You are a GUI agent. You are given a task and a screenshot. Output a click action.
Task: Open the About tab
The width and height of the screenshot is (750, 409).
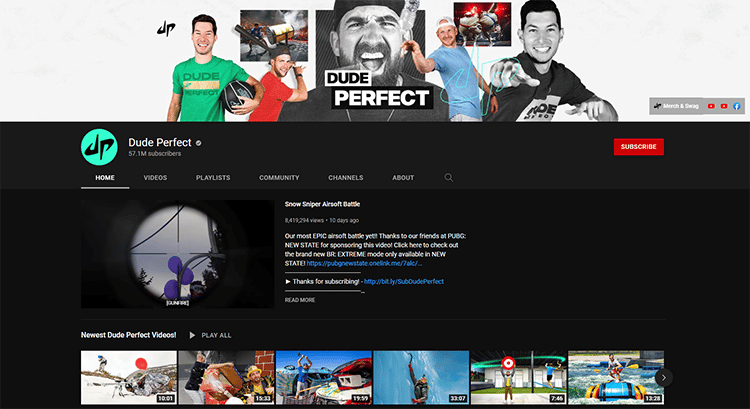(x=403, y=178)
